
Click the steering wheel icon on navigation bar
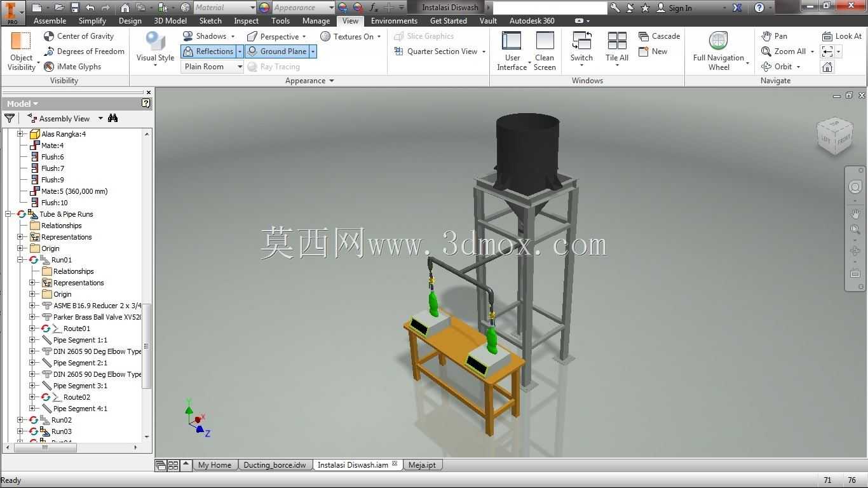tap(855, 187)
